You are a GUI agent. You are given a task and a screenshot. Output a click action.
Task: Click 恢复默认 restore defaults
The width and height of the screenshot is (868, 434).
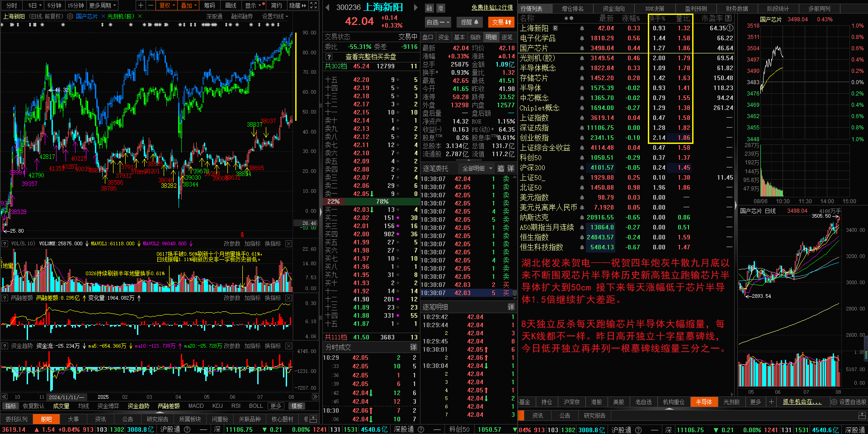[x=34, y=406]
